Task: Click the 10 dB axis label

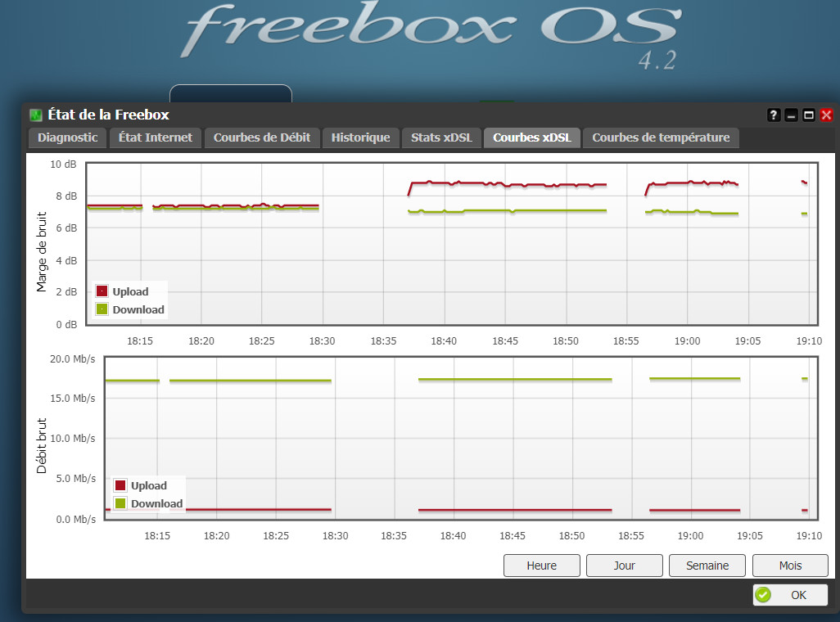Action: tap(63, 164)
